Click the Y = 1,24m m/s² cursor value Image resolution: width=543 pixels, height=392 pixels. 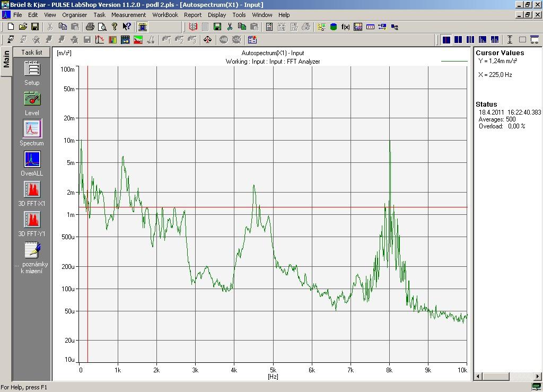(x=497, y=61)
